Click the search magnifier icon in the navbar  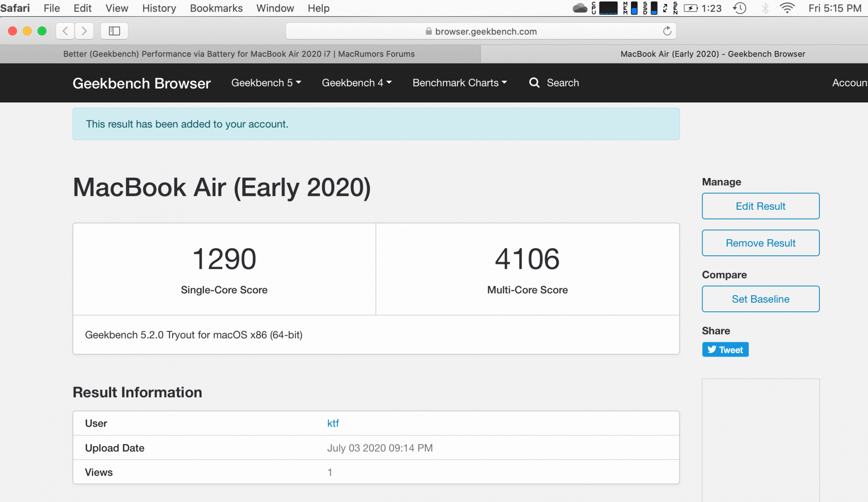(x=534, y=83)
